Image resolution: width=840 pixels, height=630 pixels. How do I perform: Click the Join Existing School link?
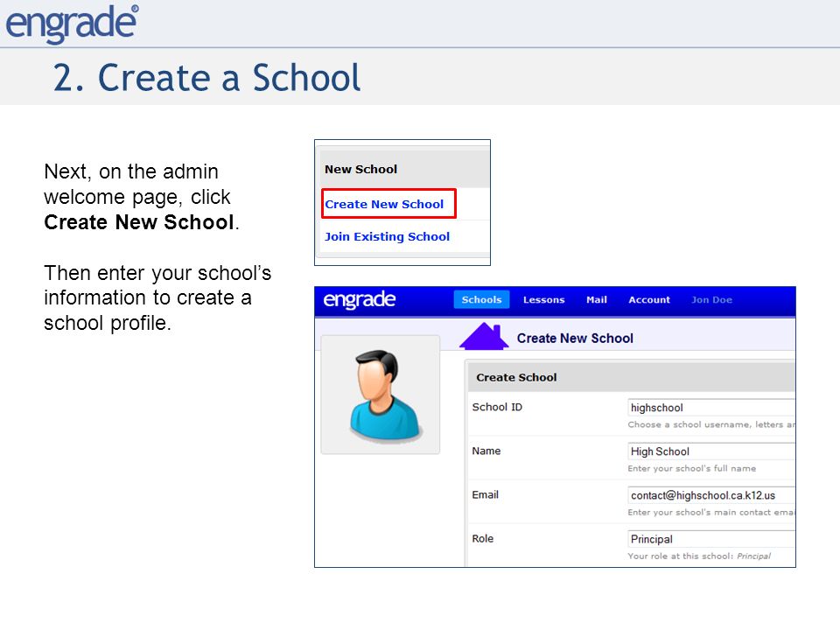pos(387,236)
